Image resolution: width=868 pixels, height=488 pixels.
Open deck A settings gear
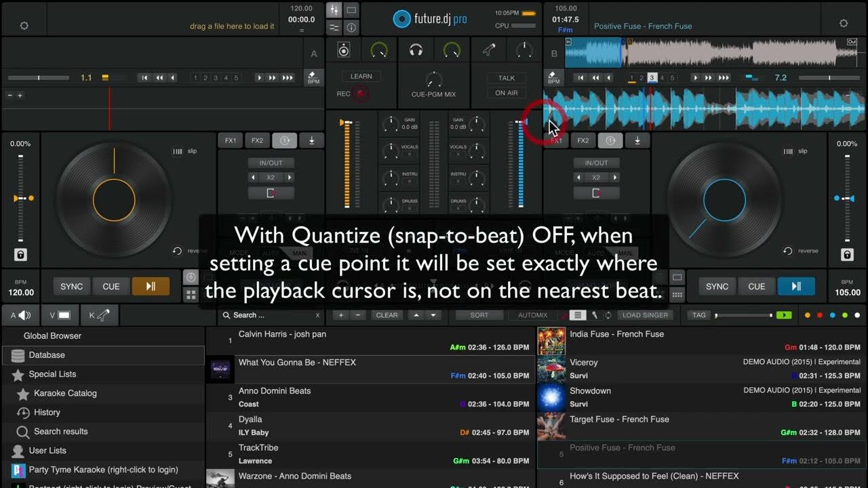pos(24,26)
